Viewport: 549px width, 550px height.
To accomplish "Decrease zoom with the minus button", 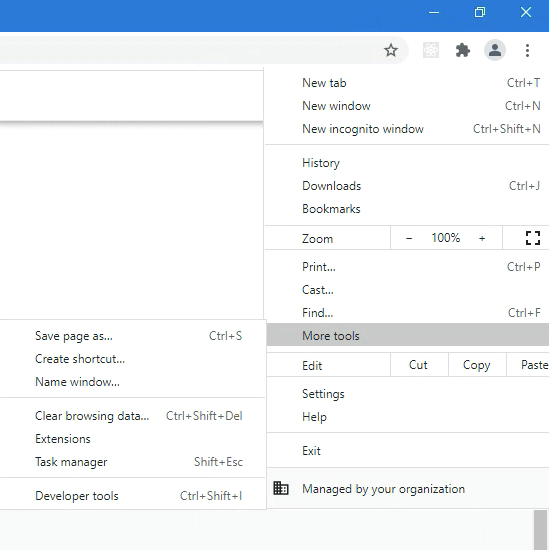I will click(x=409, y=239).
